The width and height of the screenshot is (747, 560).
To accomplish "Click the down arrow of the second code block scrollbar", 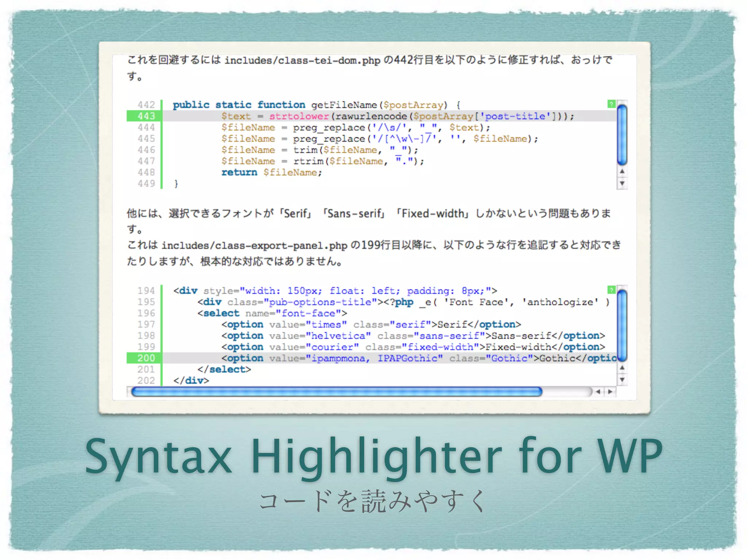I will point(622,380).
